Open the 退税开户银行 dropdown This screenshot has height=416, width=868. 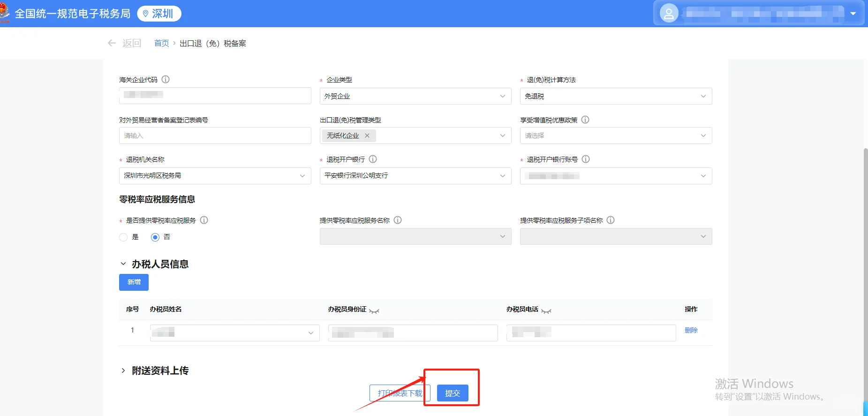click(415, 176)
